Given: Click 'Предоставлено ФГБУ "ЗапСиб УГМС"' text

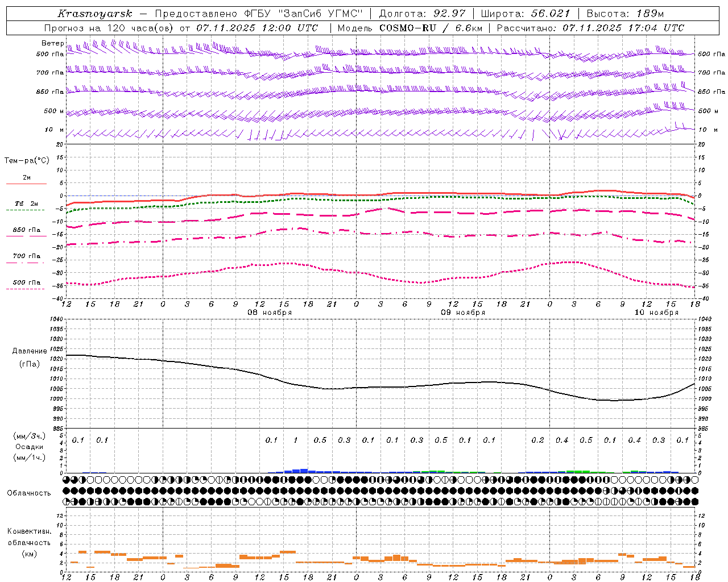Looking at the screenshot, I should 258,14.
